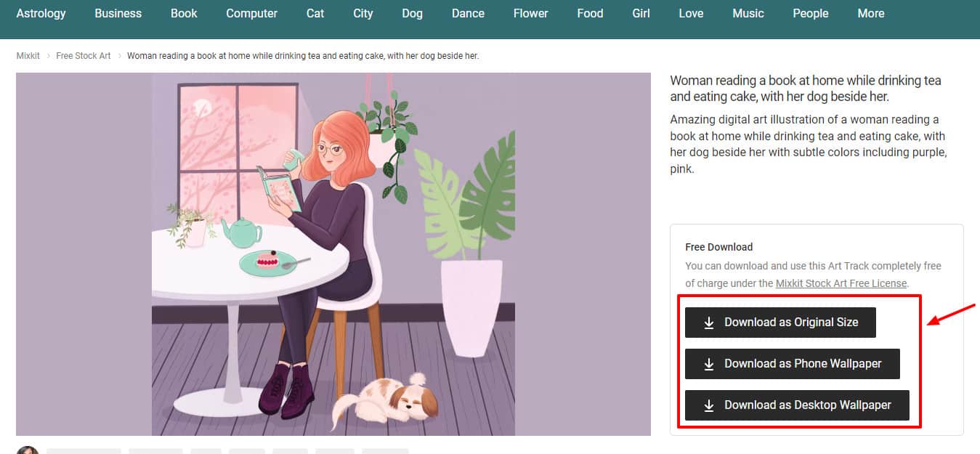This screenshot has width=980, height=454.
Task: Click Download as Original Size button
Action: tap(780, 323)
